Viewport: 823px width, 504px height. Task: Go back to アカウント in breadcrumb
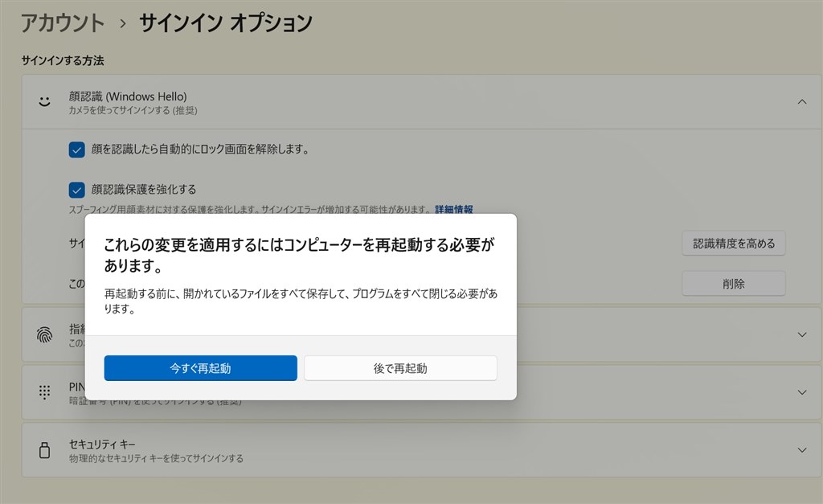click(63, 23)
